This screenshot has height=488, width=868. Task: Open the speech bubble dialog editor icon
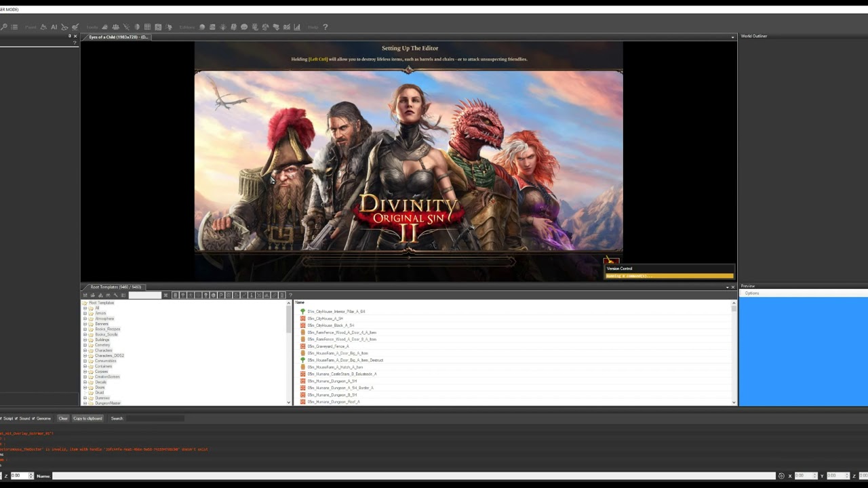pos(244,27)
